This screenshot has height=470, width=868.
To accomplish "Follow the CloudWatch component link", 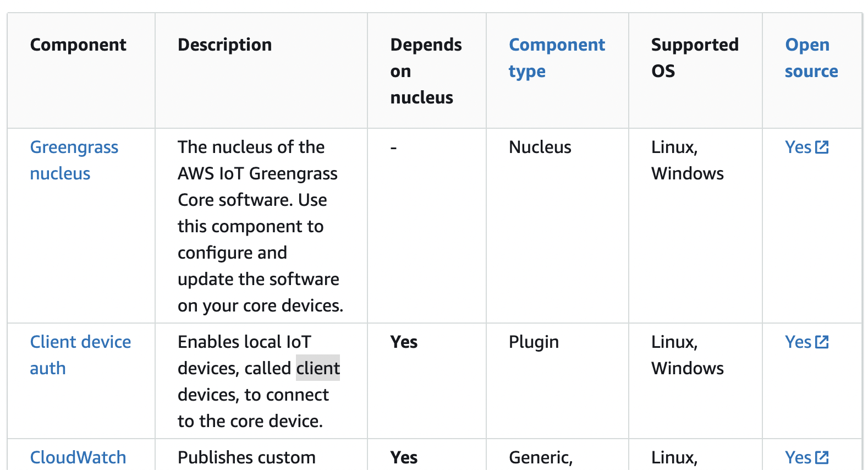I will (x=78, y=457).
